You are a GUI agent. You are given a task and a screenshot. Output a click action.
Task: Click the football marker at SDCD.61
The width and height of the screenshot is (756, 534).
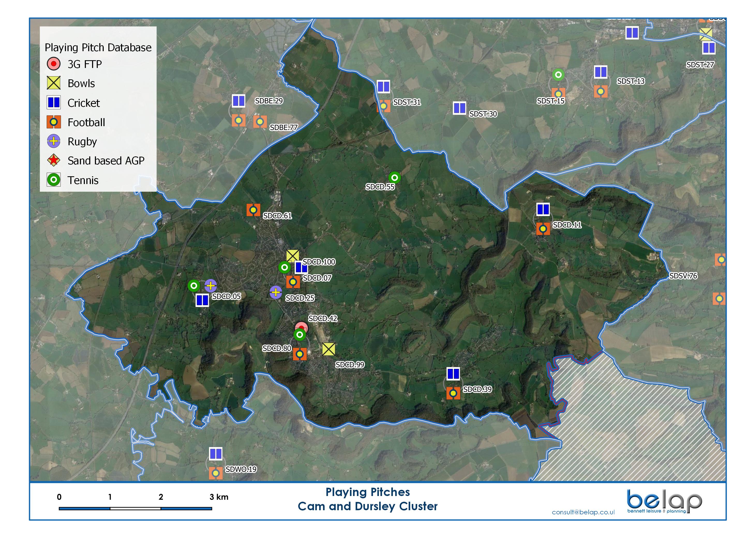[x=253, y=210]
